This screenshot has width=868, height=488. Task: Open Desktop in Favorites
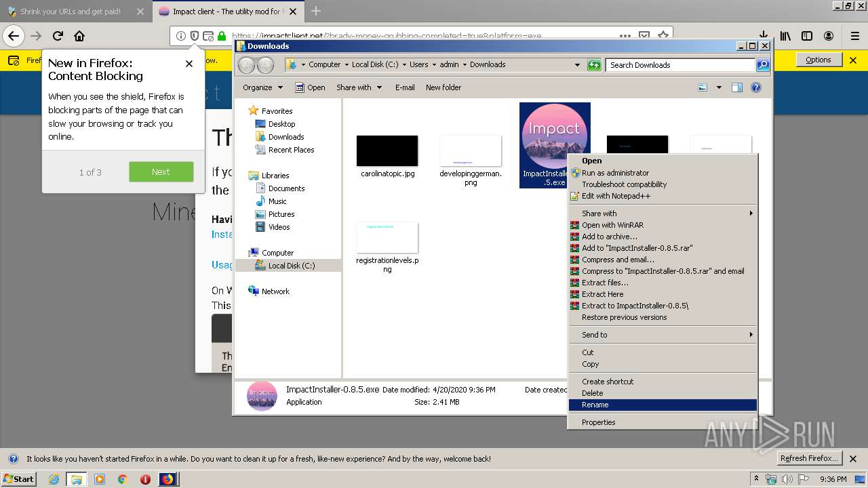tap(281, 124)
